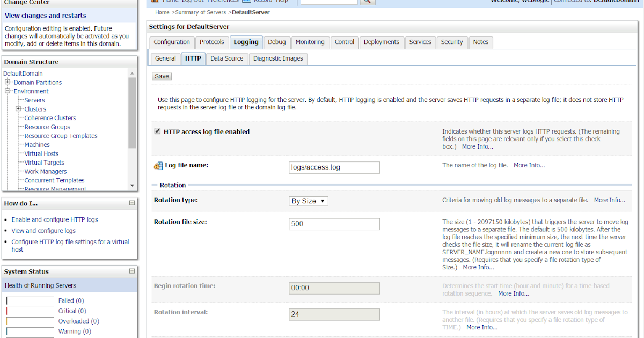Click the Warning status gauge bar
The width and height of the screenshot is (644, 338).
[x=31, y=331]
